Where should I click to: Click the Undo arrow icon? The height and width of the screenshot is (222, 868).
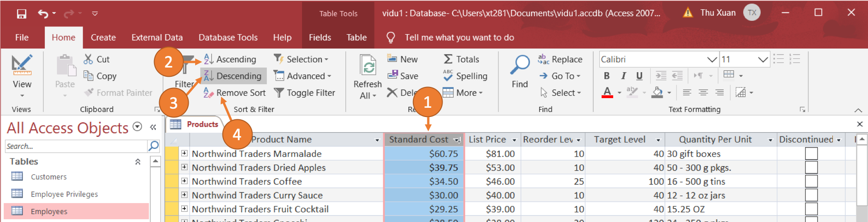(43, 14)
